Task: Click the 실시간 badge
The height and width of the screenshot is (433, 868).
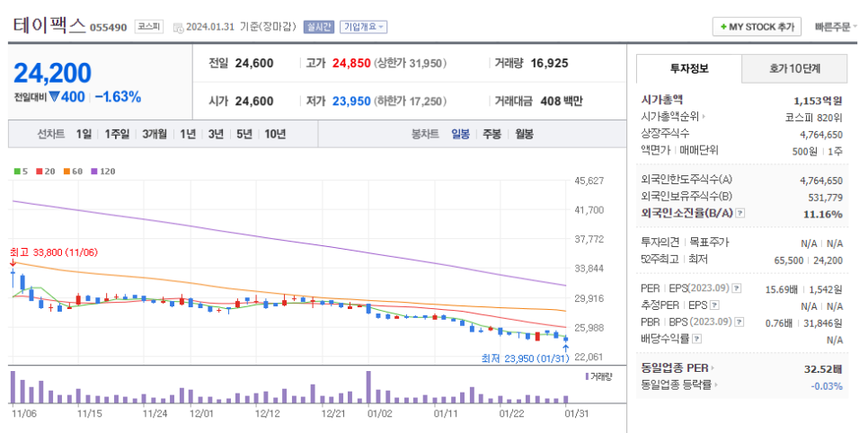Action: point(318,27)
